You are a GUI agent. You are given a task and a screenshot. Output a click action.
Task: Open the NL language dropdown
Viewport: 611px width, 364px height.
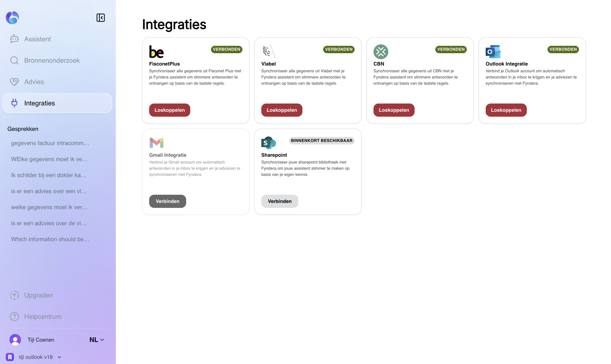(x=96, y=340)
